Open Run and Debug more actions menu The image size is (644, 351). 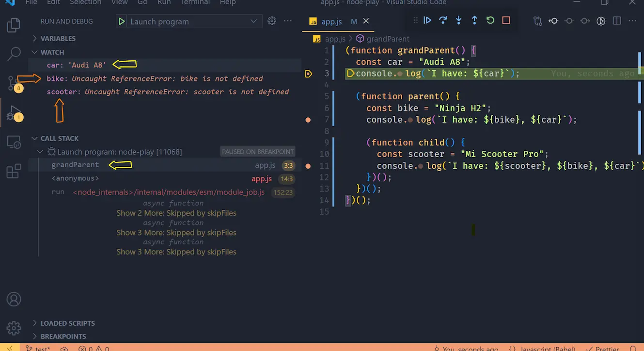point(288,21)
